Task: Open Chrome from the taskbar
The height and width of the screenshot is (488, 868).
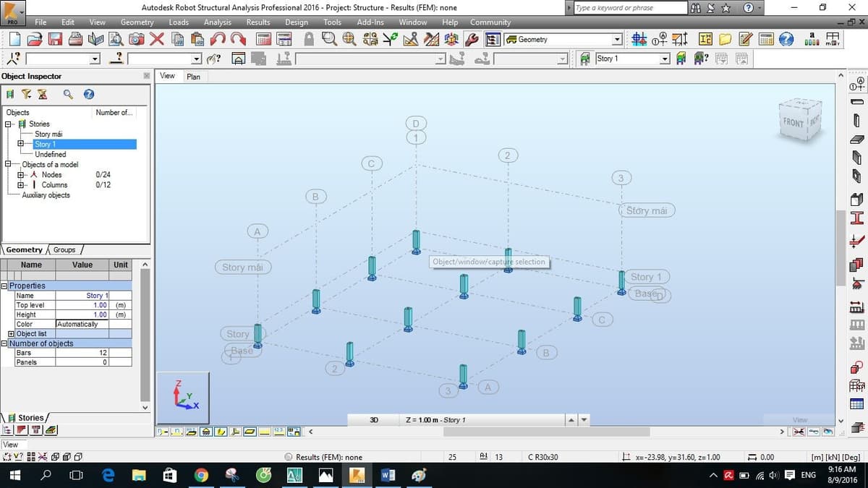Action: (x=202, y=475)
